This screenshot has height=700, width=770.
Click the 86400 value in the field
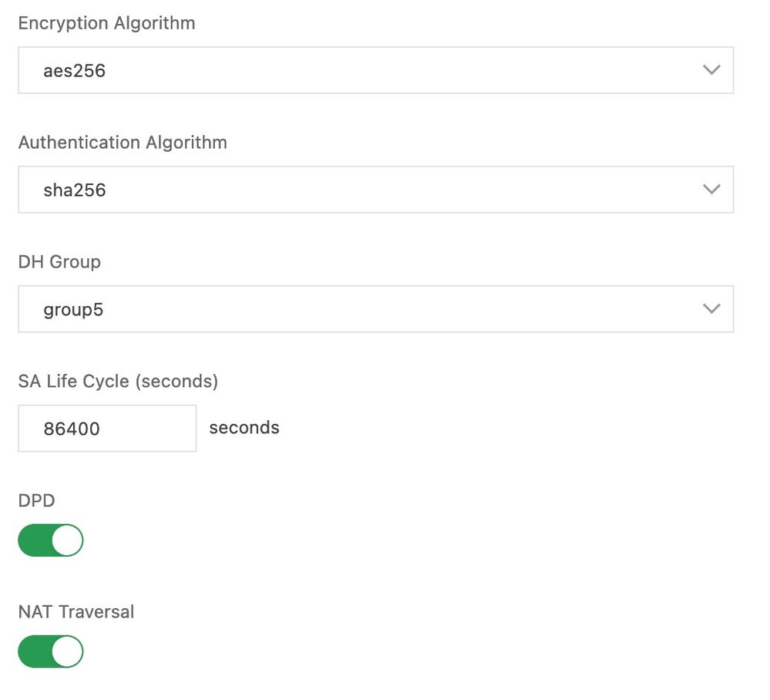pyautogui.click(x=72, y=429)
